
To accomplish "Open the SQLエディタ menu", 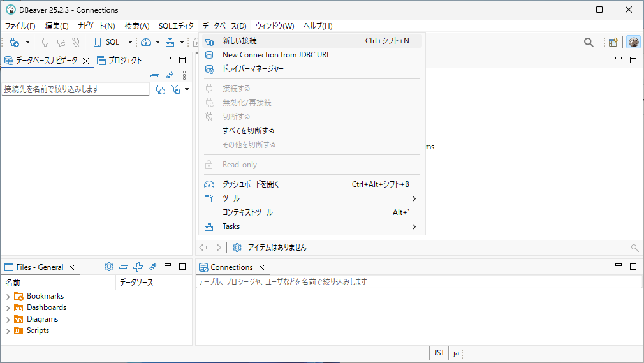I will (176, 26).
